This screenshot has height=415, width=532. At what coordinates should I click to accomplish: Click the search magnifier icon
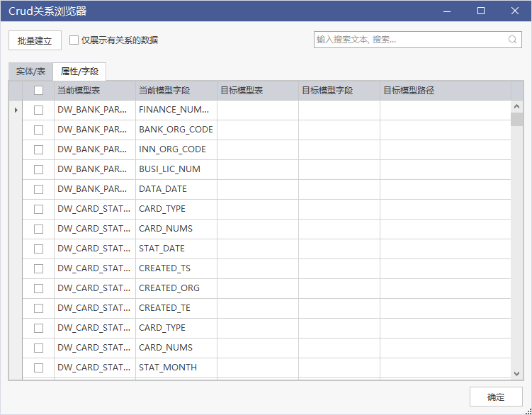512,40
